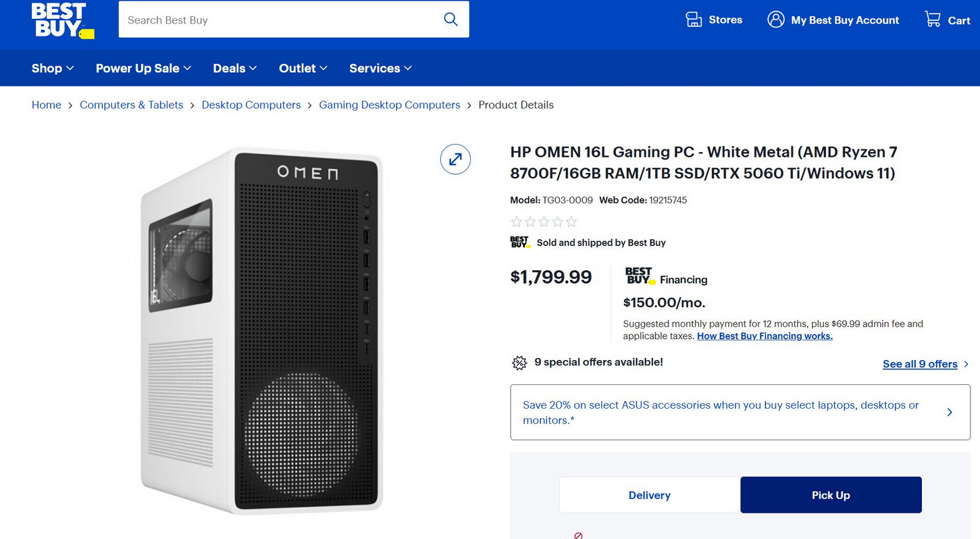Click the special offers badge icon
Viewport: 980px width, 539px height.
click(519, 363)
